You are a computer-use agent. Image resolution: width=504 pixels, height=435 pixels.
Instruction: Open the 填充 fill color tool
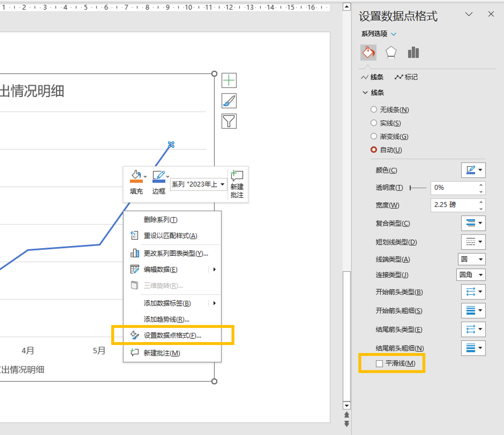(x=136, y=180)
